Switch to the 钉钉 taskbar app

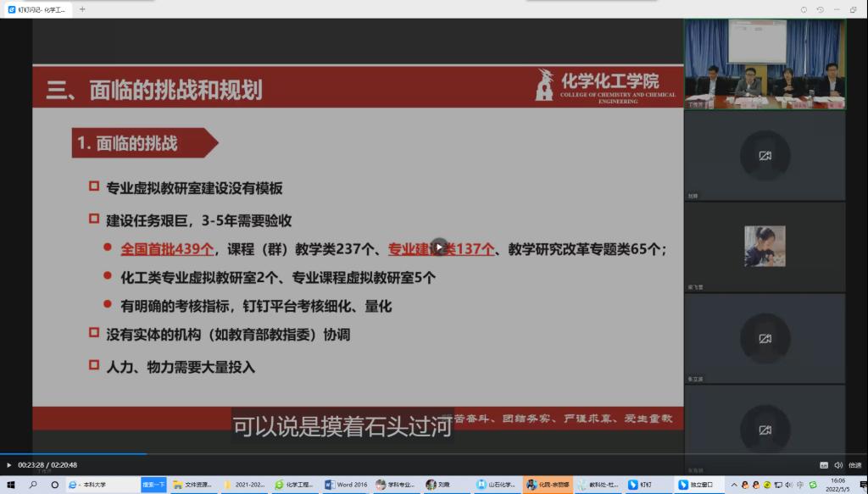click(x=643, y=485)
